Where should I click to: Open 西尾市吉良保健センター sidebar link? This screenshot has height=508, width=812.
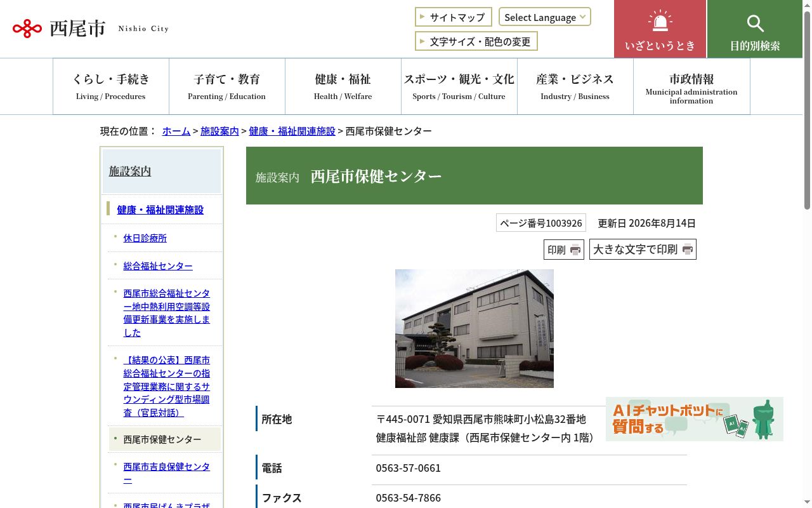tap(167, 473)
